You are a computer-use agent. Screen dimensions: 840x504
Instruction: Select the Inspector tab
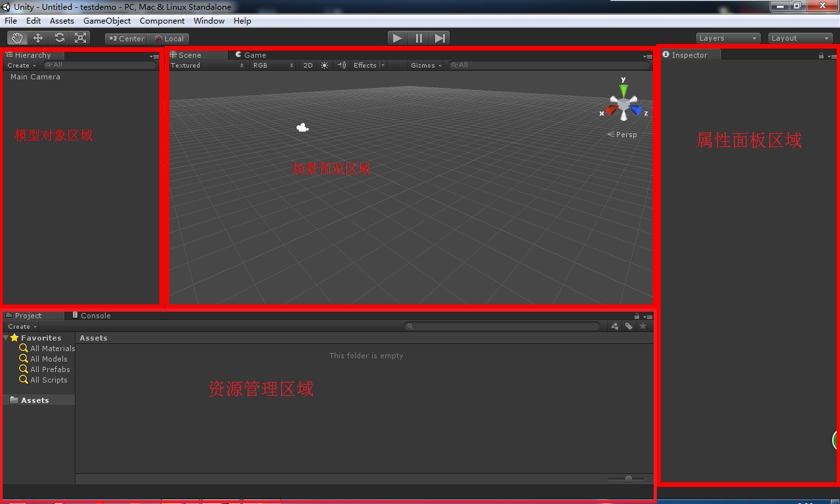(x=690, y=55)
